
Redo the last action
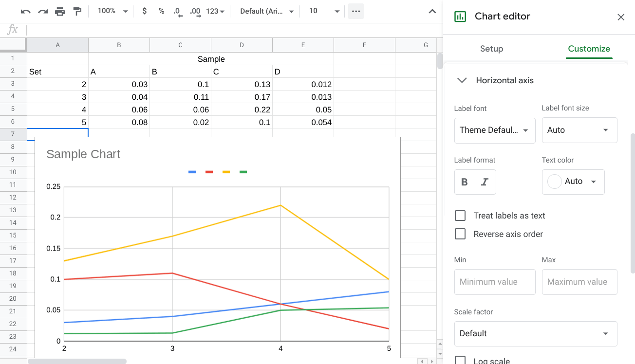tap(42, 11)
